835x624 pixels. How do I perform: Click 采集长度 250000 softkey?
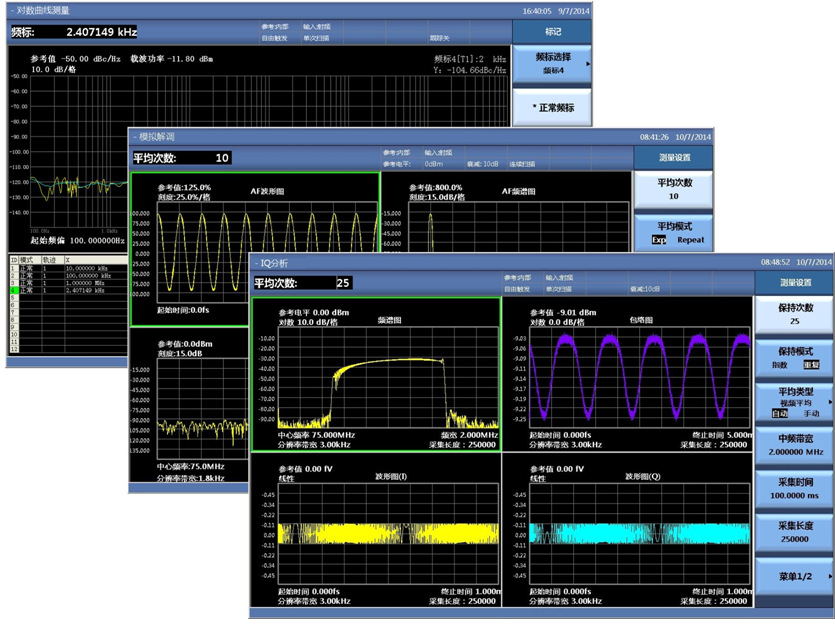click(x=795, y=532)
